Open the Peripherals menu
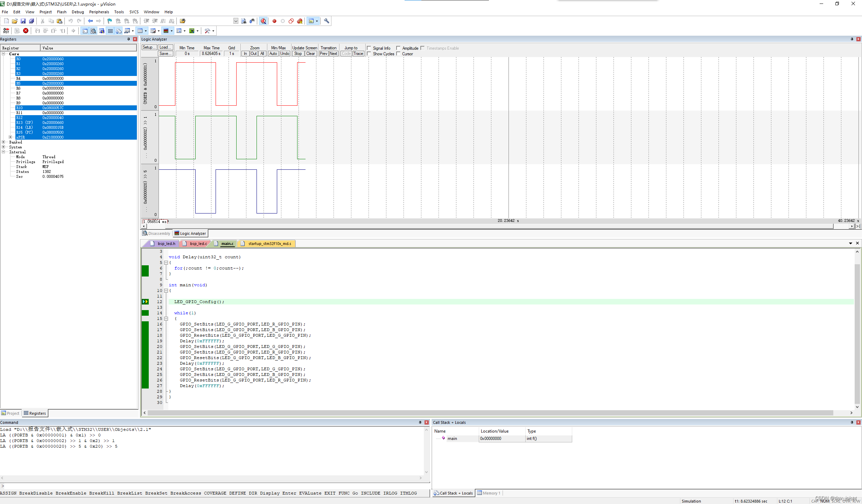The width and height of the screenshot is (862, 504). click(99, 12)
